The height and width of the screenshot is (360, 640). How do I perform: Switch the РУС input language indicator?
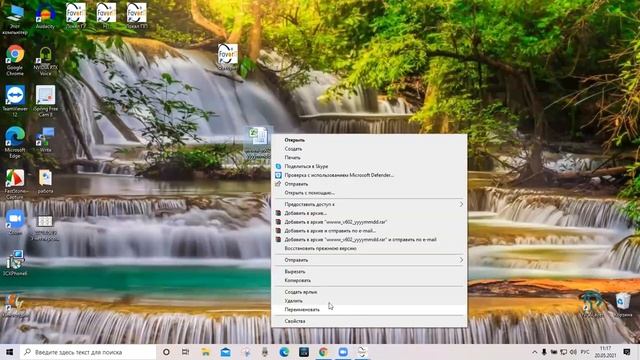click(585, 352)
